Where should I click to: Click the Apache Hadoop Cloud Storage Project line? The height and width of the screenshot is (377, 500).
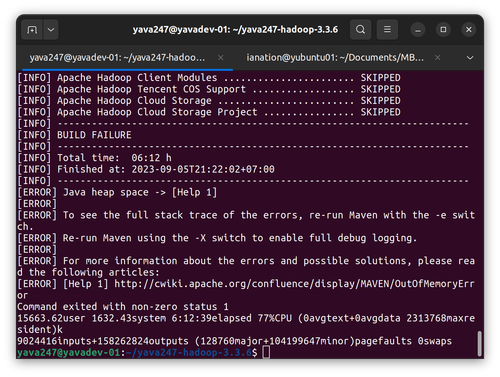pyautogui.click(x=209, y=112)
